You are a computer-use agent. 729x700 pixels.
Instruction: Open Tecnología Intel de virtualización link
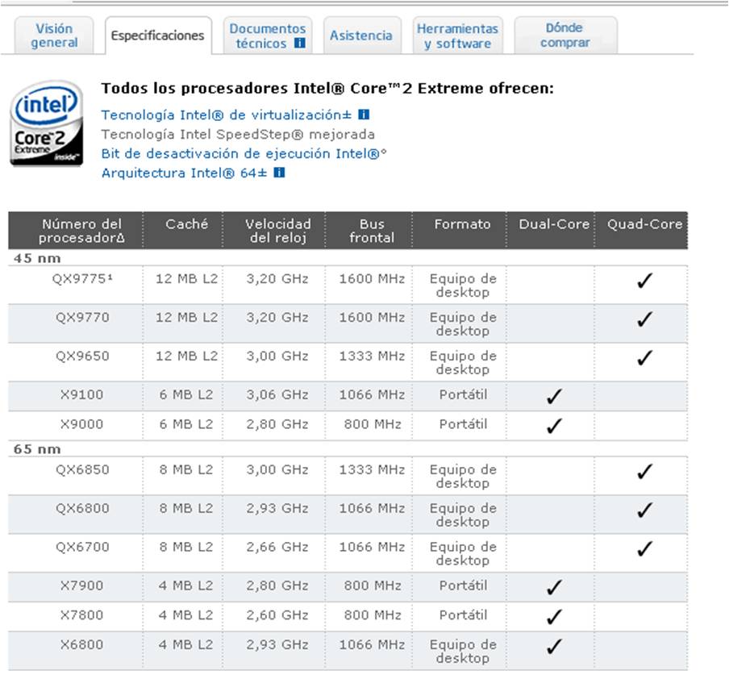click(227, 115)
